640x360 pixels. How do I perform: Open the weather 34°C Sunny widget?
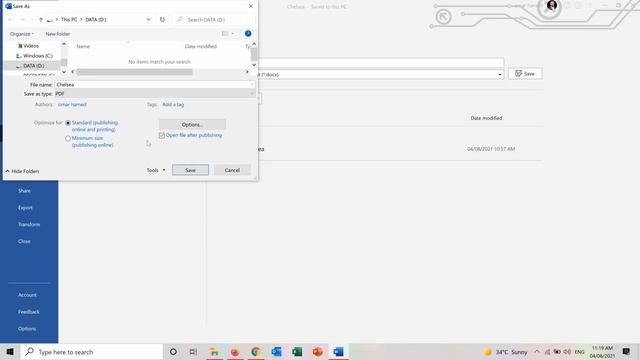tap(505, 351)
